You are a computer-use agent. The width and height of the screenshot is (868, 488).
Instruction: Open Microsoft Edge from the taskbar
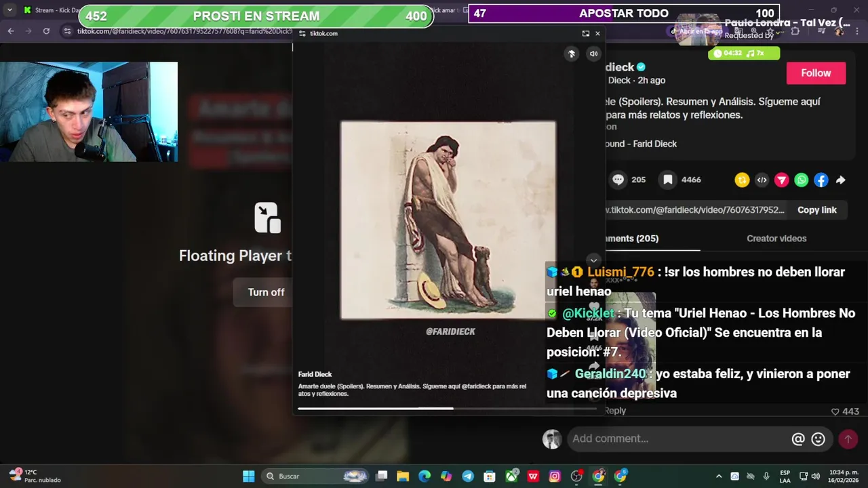click(425, 476)
